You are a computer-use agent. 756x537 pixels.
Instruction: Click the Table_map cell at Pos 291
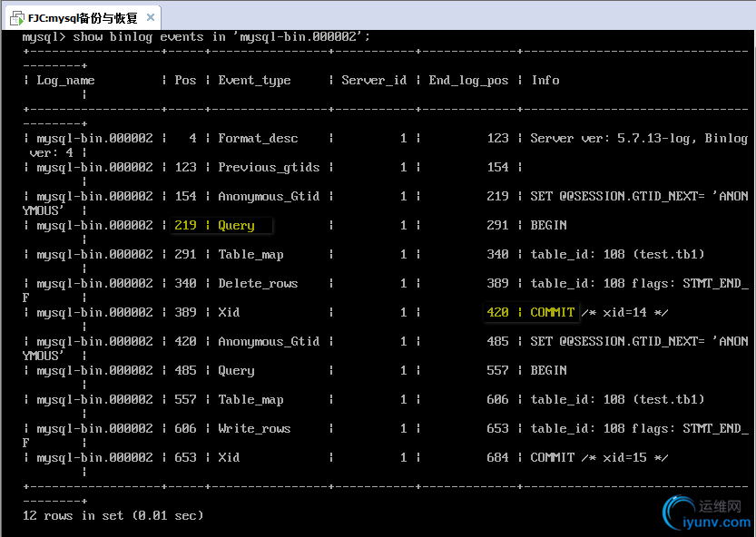[250, 255]
